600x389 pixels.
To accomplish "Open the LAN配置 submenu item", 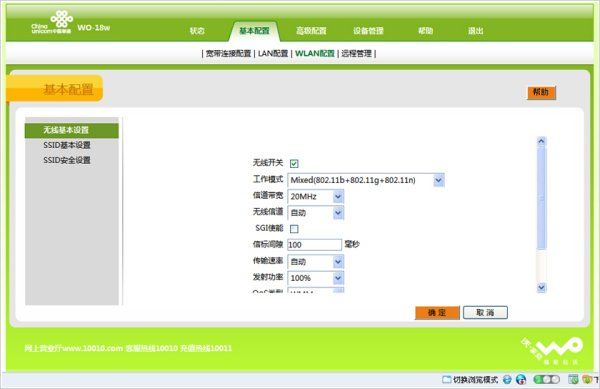I will (x=273, y=54).
